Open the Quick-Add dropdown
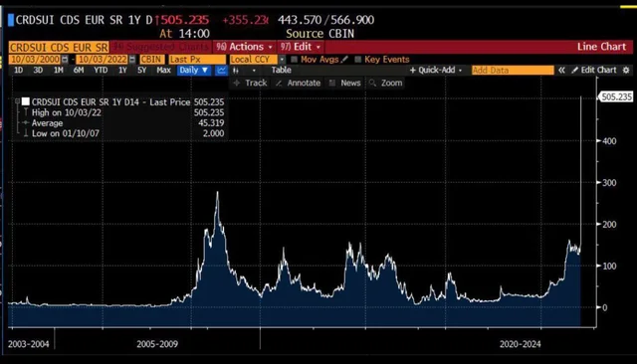The height and width of the screenshot is (364, 637). point(436,70)
